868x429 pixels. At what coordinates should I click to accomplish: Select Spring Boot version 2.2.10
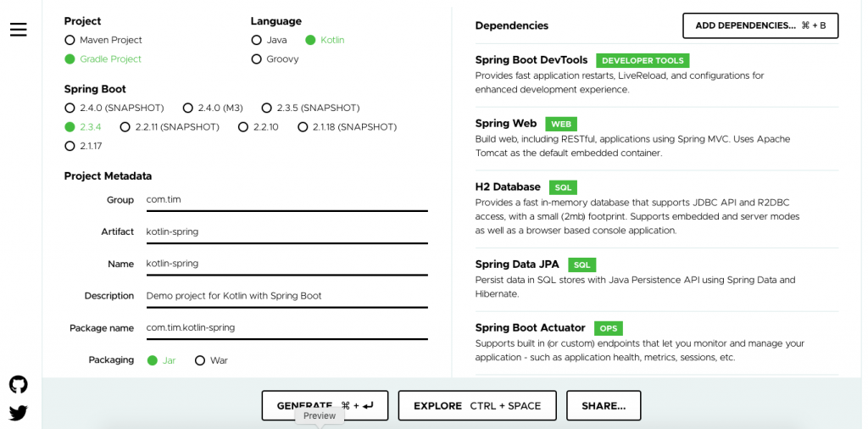pyautogui.click(x=243, y=127)
